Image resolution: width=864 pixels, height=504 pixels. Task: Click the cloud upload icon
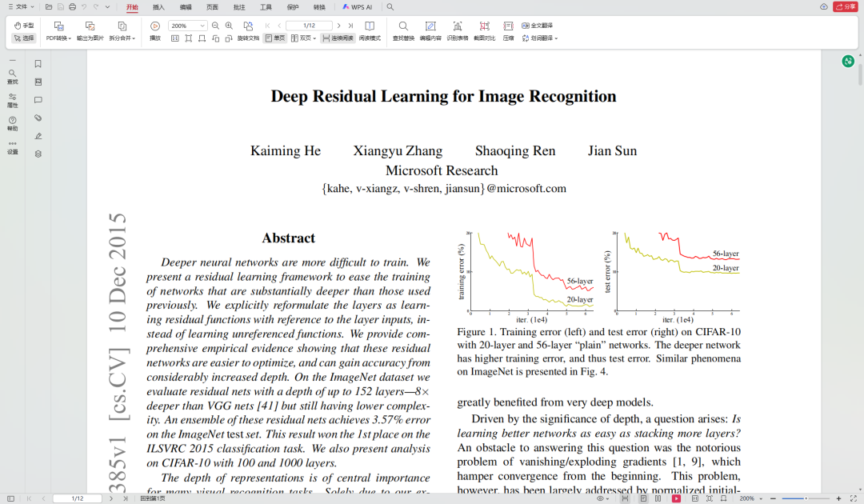point(824,6)
